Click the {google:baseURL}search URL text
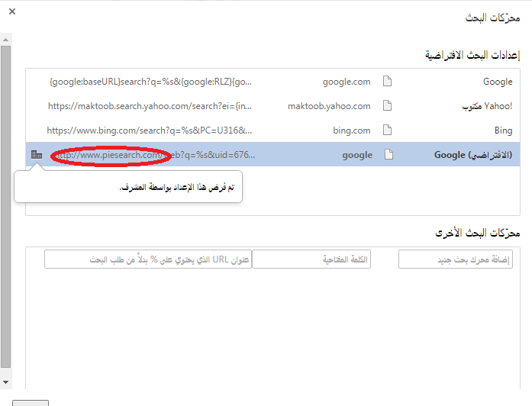The height and width of the screenshot is (406, 532). [150, 82]
